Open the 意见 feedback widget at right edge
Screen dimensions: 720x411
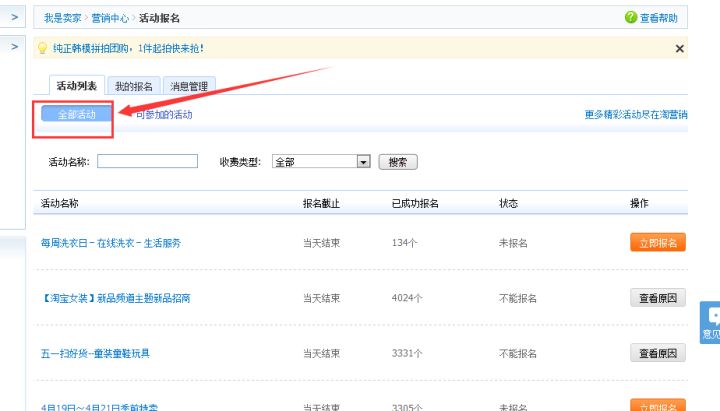710,322
